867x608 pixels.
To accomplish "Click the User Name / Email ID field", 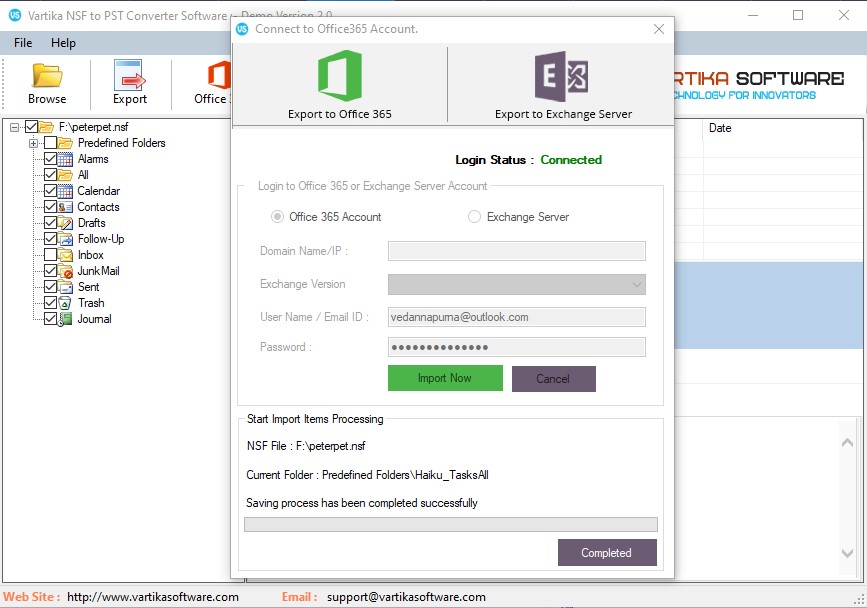I will point(516,317).
